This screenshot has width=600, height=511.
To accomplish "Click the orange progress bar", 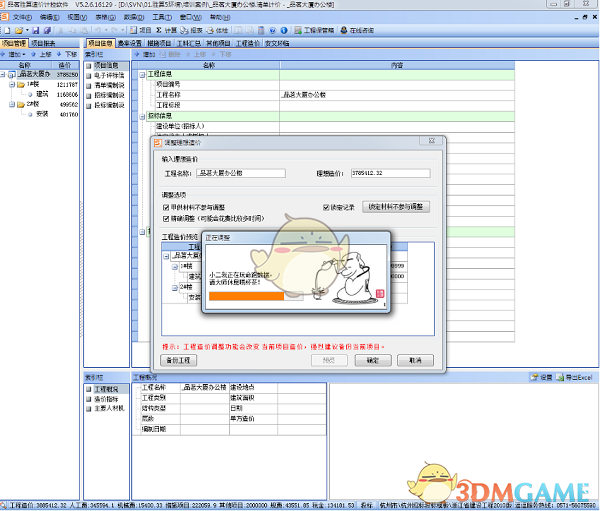I will [246, 296].
